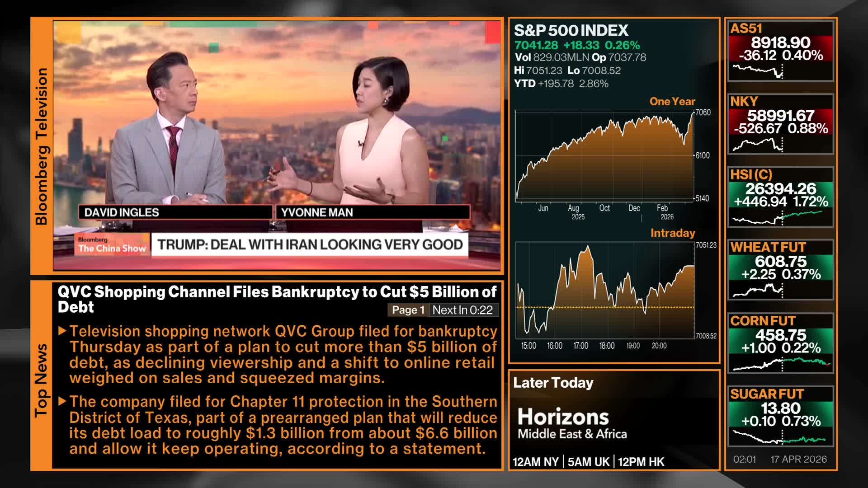This screenshot has width=868, height=488.
Task: Click the Next In countdown label
Action: tap(462, 310)
